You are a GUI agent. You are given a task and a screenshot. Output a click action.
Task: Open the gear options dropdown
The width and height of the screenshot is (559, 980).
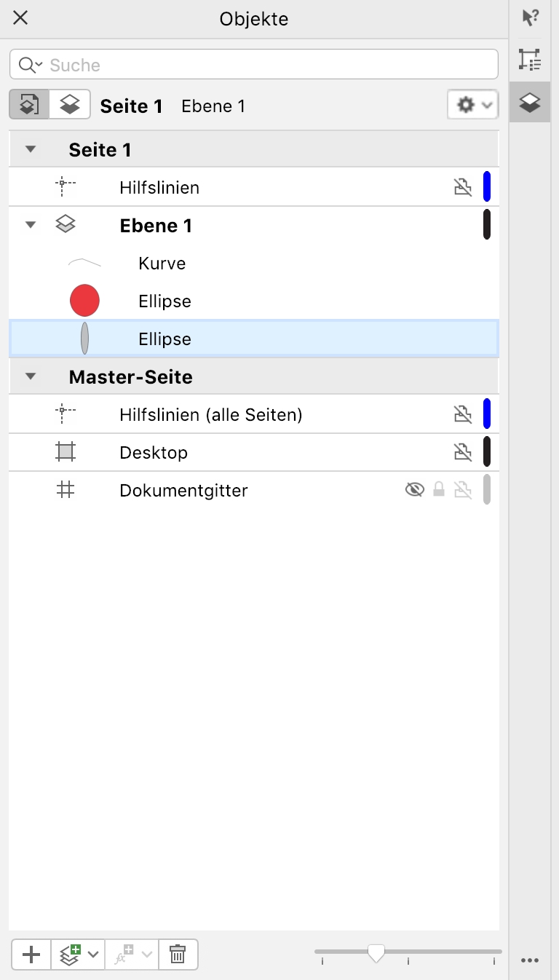point(472,105)
